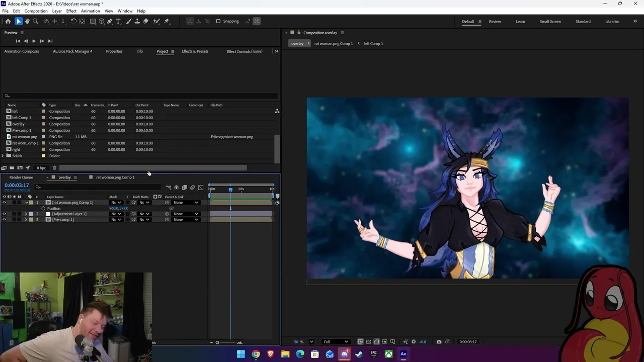Toggle Fast Previews button in viewer
Screen dimensions: 644x362
point(360,342)
